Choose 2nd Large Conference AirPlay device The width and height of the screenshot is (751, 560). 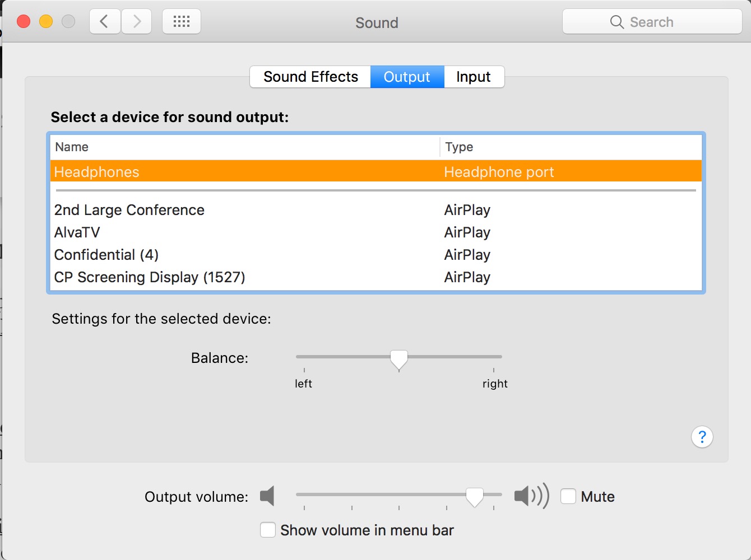point(129,210)
